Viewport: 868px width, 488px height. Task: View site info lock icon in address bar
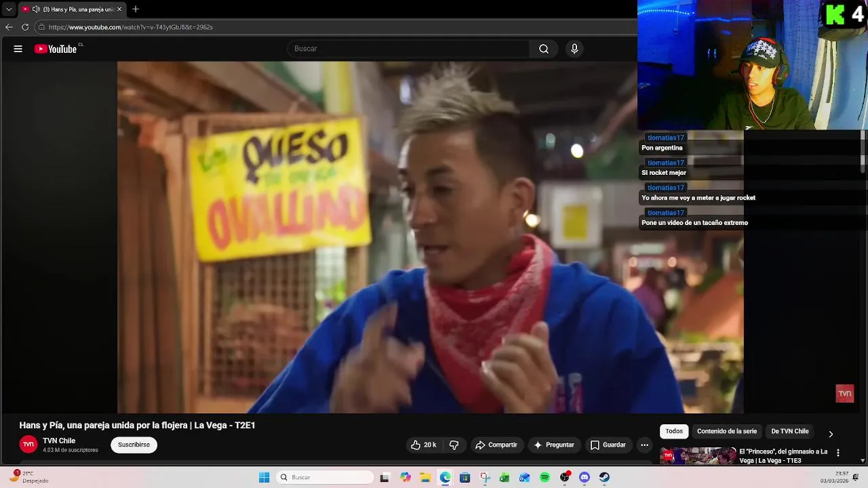[41, 27]
